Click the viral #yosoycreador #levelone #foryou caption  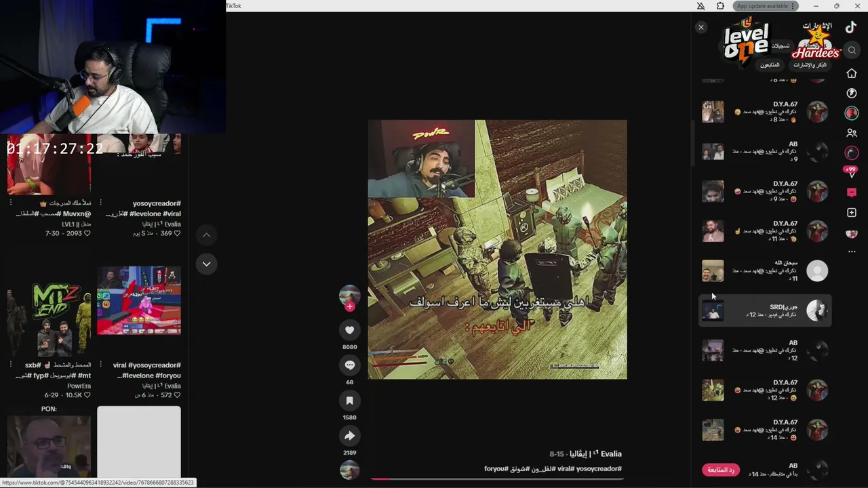147,370
